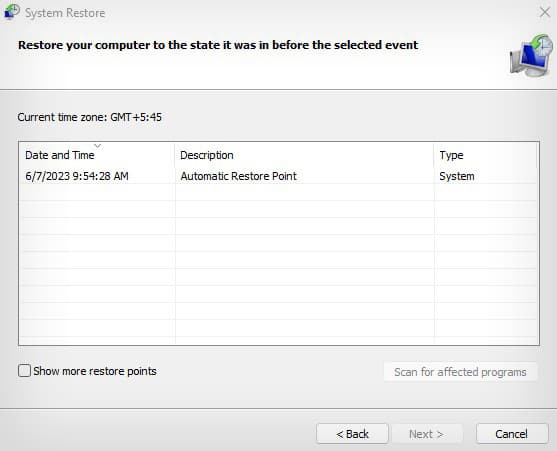Click the Type column header
This screenshot has width=557, height=451.
click(485, 154)
